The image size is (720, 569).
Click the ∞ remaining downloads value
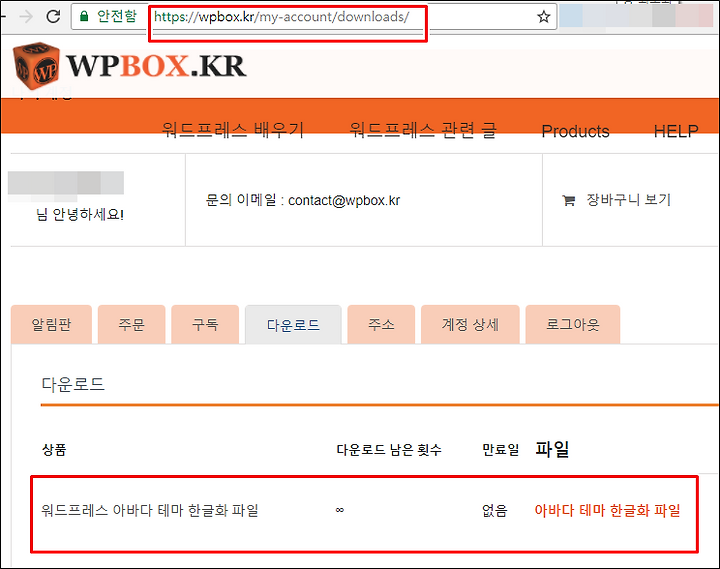click(x=340, y=510)
